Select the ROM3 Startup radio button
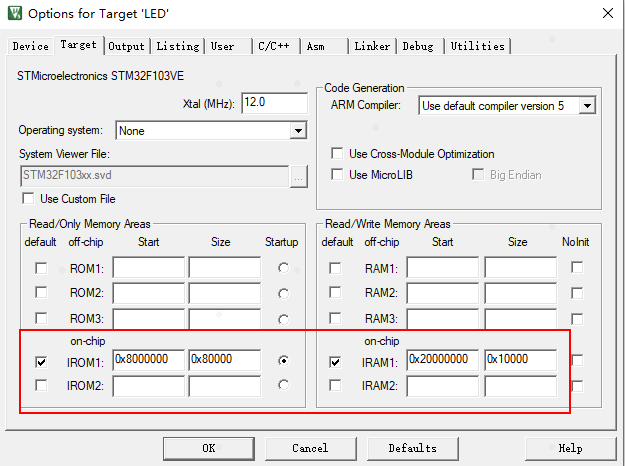The image size is (625, 466). point(283,319)
